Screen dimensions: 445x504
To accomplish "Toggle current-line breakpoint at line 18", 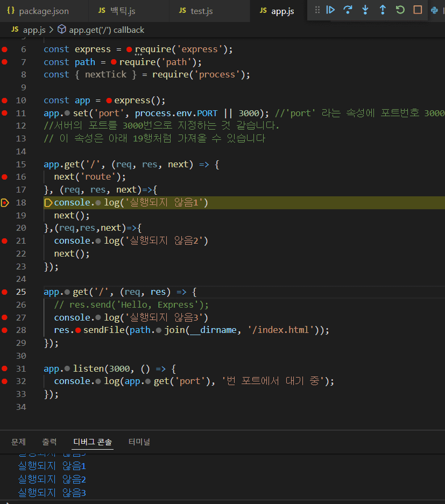I will (5, 202).
